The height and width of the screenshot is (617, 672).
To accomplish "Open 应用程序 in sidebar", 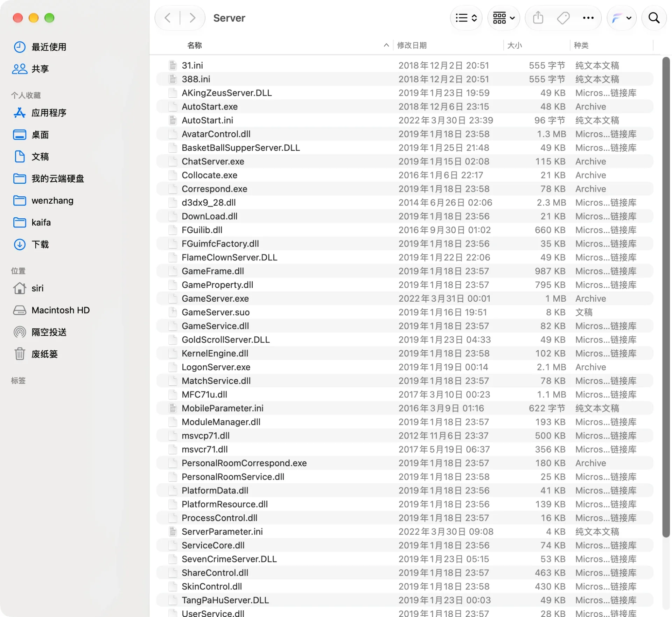I will pyautogui.click(x=40, y=113).
